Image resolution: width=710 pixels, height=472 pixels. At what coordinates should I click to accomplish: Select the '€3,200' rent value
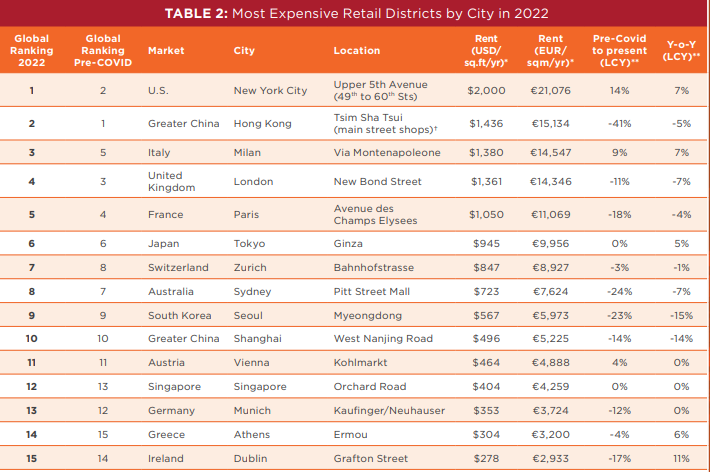coord(551,434)
